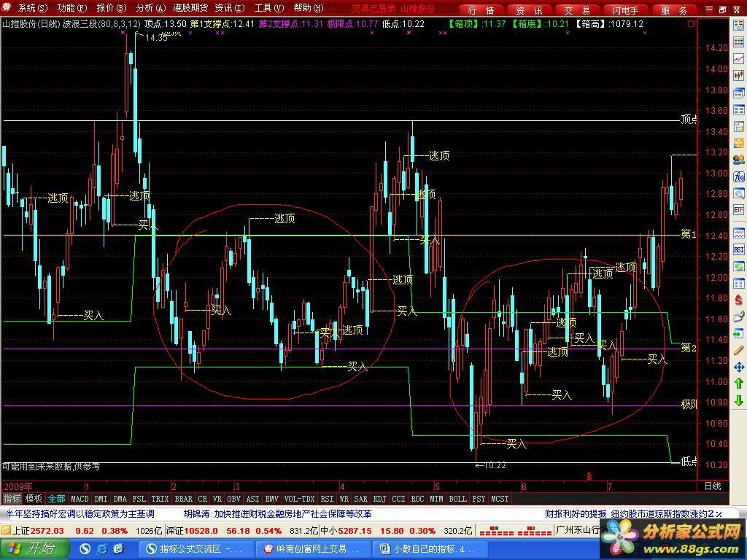The width and height of the screenshot is (747, 560).
Task: Select the MACD indicator tab
Action: click(80, 499)
